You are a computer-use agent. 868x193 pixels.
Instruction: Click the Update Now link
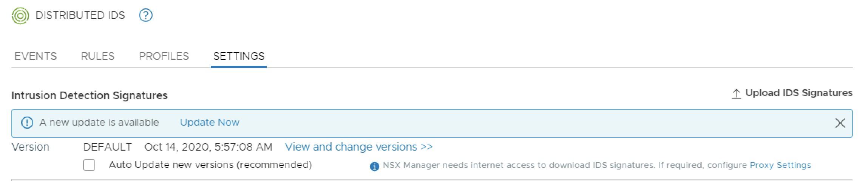click(x=210, y=123)
